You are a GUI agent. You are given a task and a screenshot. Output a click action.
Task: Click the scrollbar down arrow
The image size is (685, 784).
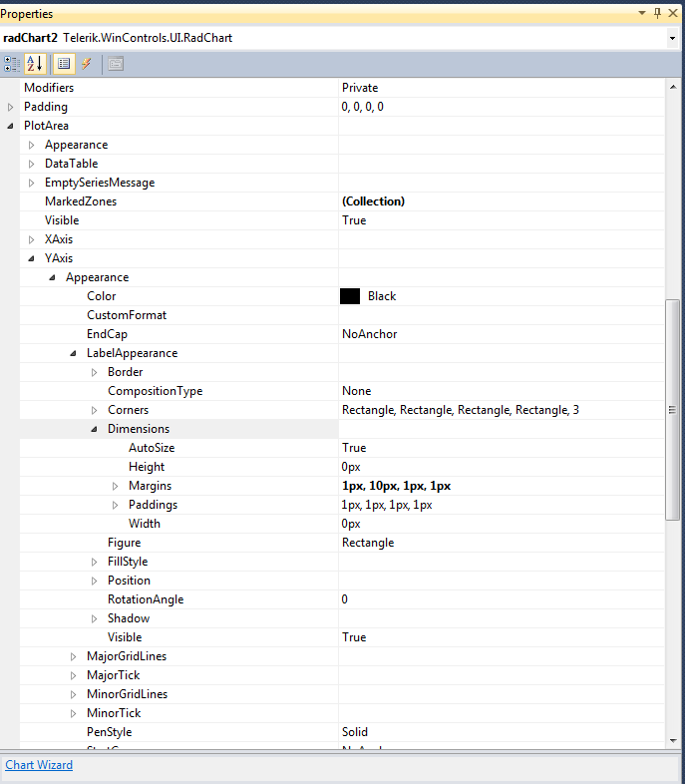coord(673,740)
